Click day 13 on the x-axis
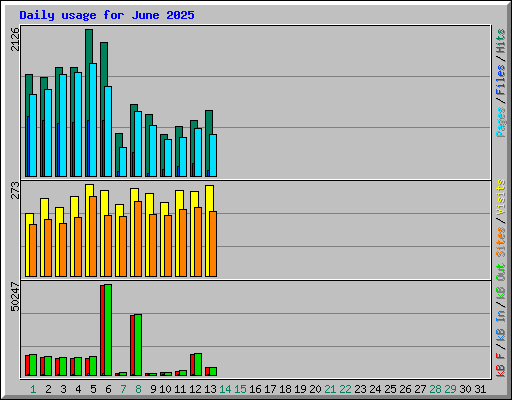Screen dimensions: 512x400 [210, 389]
